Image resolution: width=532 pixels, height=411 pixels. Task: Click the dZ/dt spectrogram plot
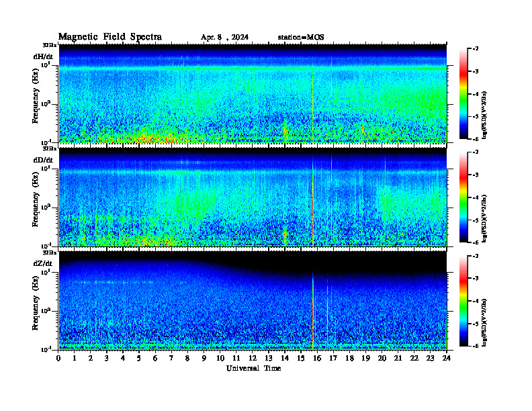point(253,300)
